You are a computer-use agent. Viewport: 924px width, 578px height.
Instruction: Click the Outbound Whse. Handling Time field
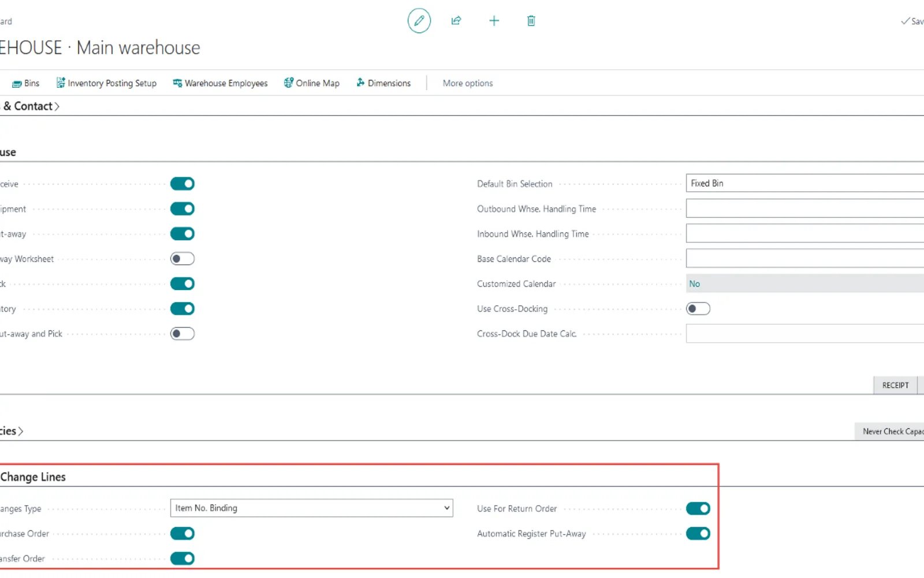(805, 209)
